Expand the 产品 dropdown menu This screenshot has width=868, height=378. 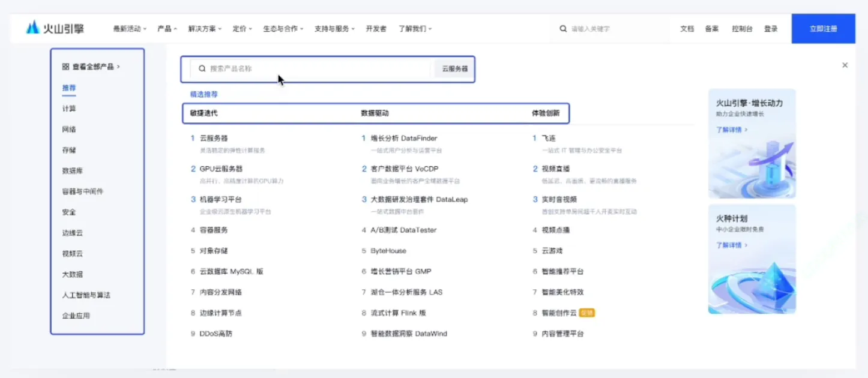[x=167, y=28]
